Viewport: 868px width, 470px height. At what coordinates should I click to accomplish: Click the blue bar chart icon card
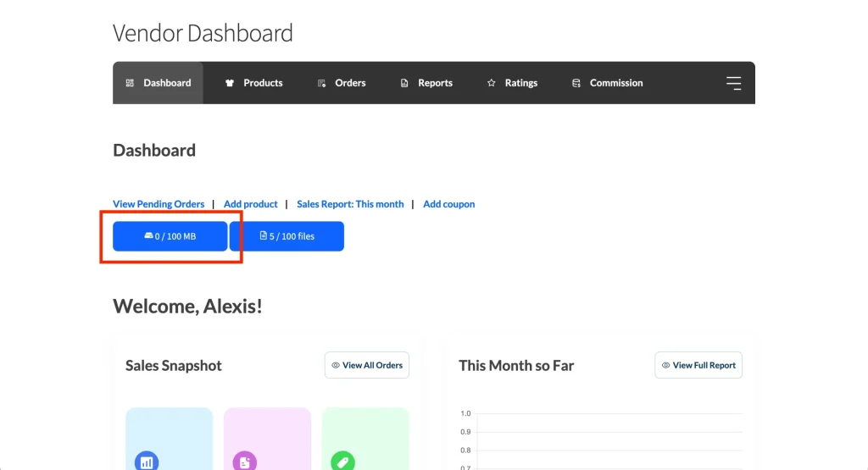147,462
